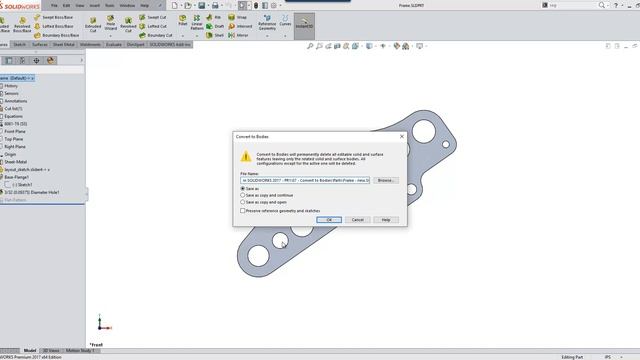This screenshot has height=360, width=640.
Task: Select the Swept Cut tool
Action: (x=153, y=17)
